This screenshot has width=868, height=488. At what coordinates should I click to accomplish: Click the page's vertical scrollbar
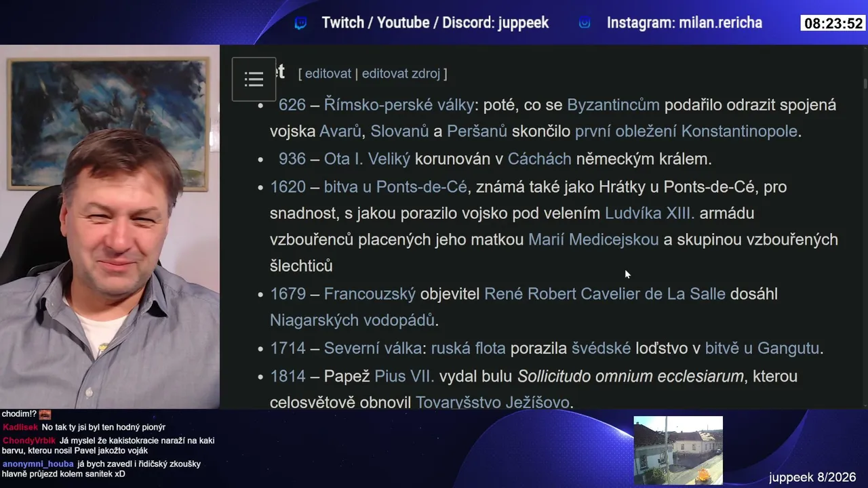pos(865,227)
